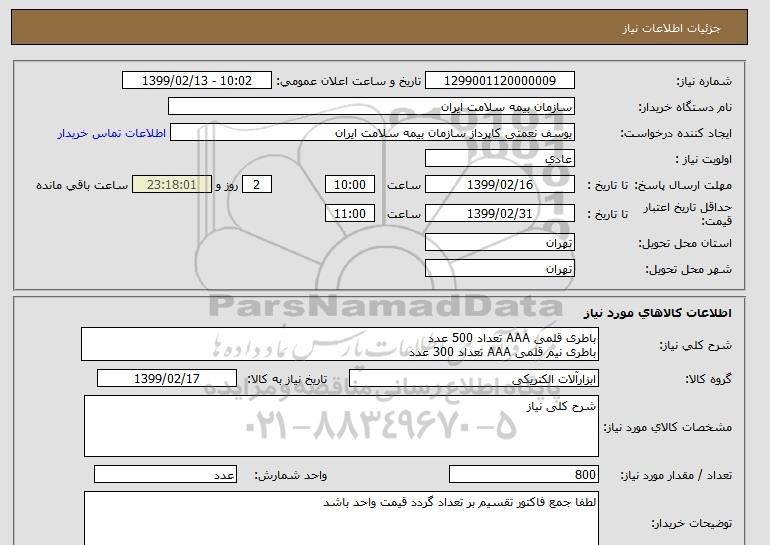Screen dimensions: 770x545
Task: Select request creator field یوسف نعمتی
Action: coord(372,133)
